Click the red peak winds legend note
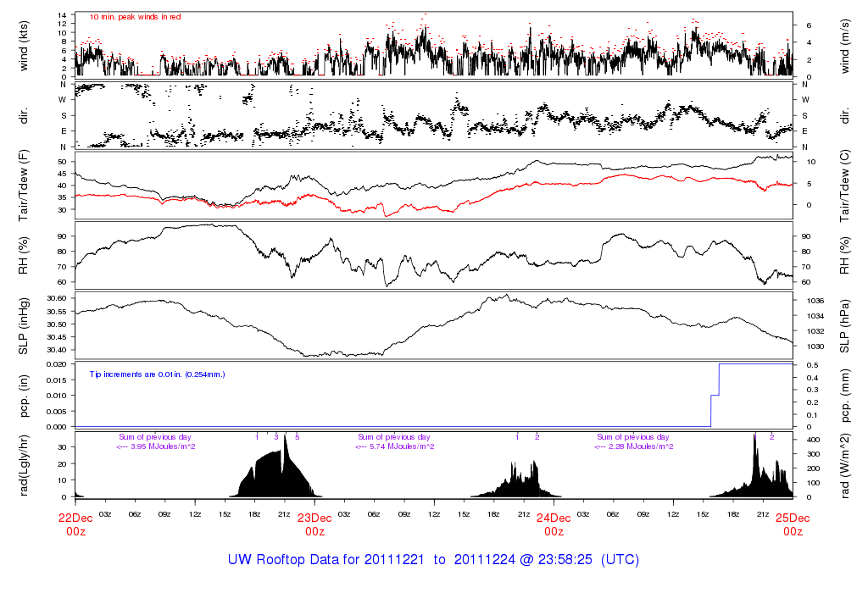 (x=135, y=16)
